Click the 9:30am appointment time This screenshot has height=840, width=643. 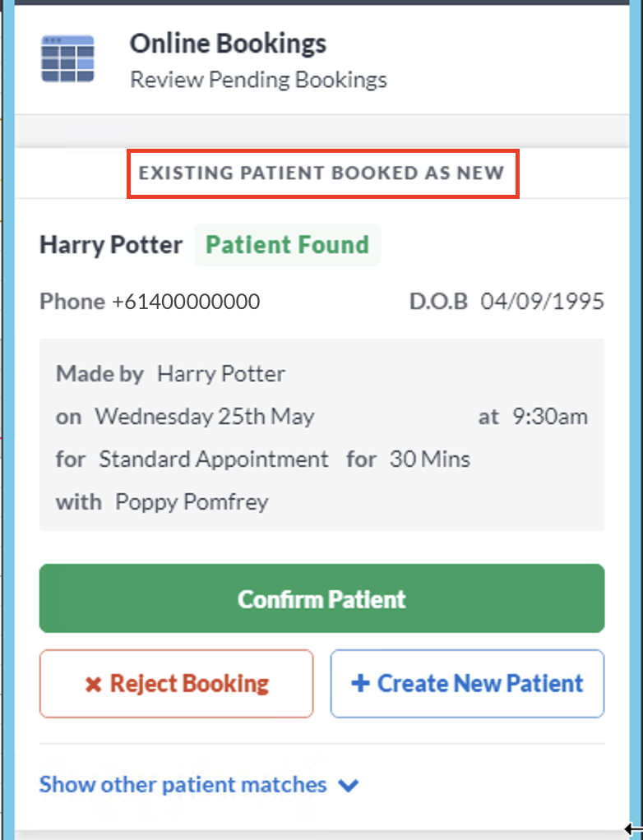click(550, 417)
